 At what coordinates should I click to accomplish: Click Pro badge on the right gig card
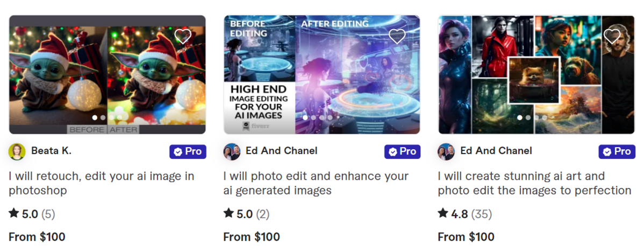tap(617, 152)
